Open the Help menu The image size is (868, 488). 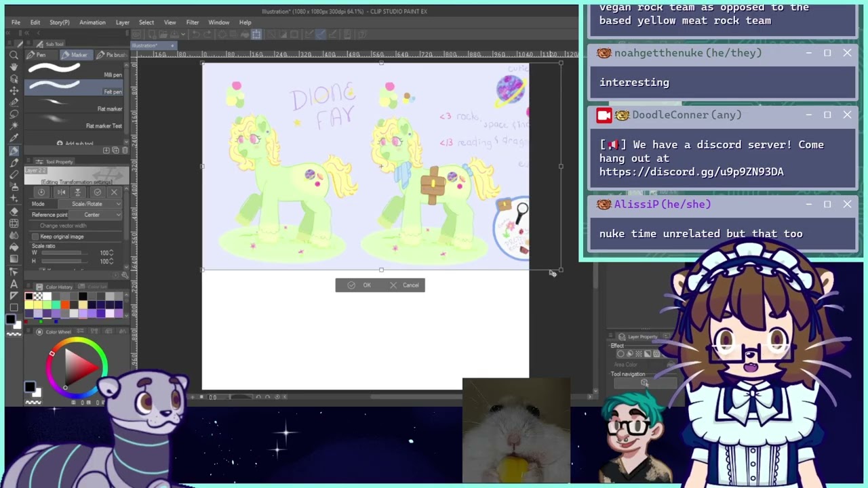245,22
